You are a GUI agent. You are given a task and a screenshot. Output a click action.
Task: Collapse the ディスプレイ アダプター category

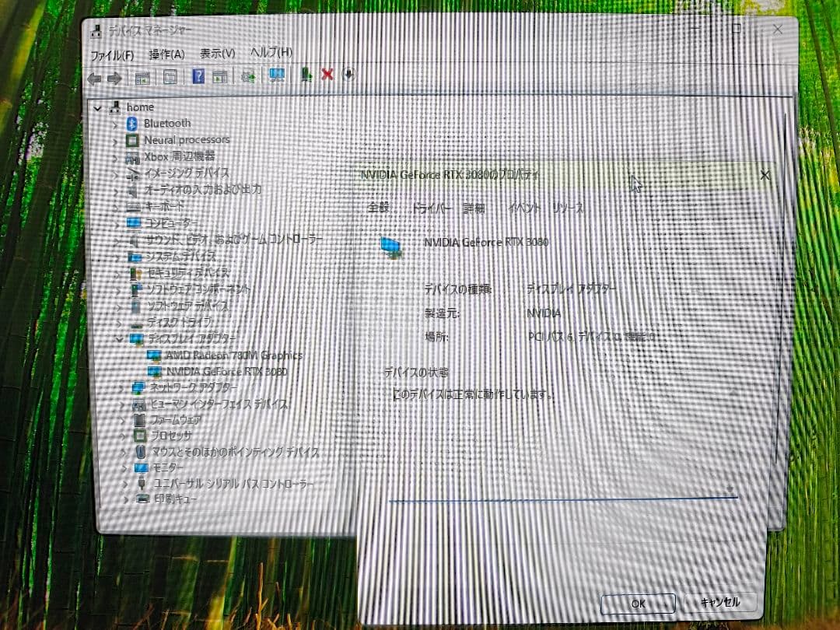[x=118, y=338]
